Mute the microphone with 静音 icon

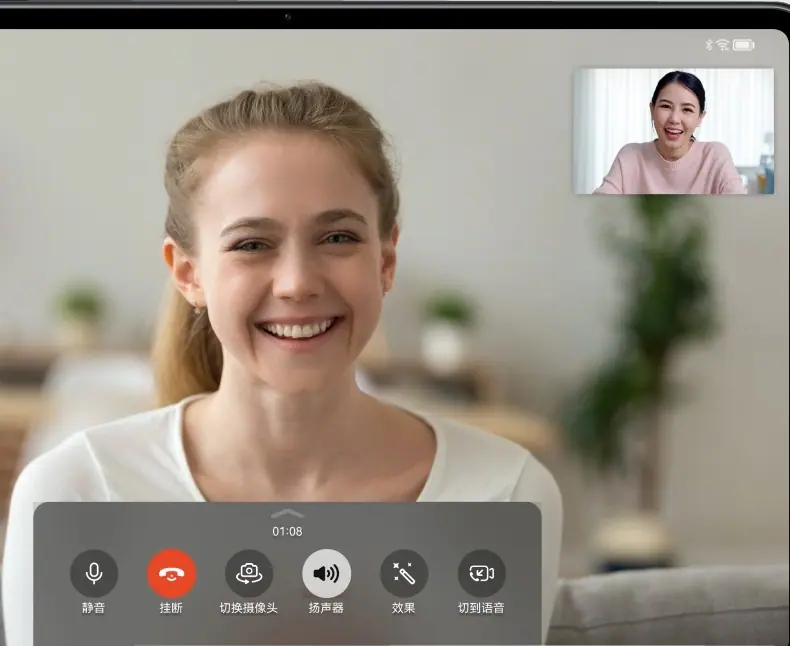click(94, 573)
